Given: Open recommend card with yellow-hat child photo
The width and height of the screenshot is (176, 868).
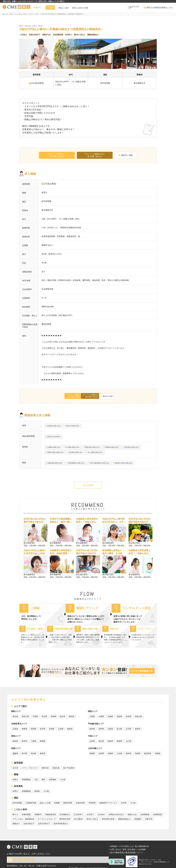Looking at the screenshot, I should coord(140,532).
